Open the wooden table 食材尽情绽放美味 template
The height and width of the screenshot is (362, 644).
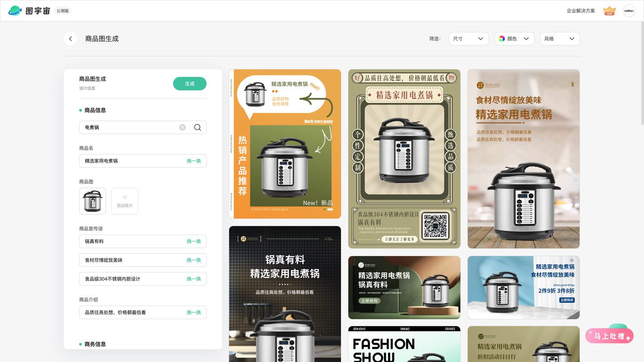[524, 159]
